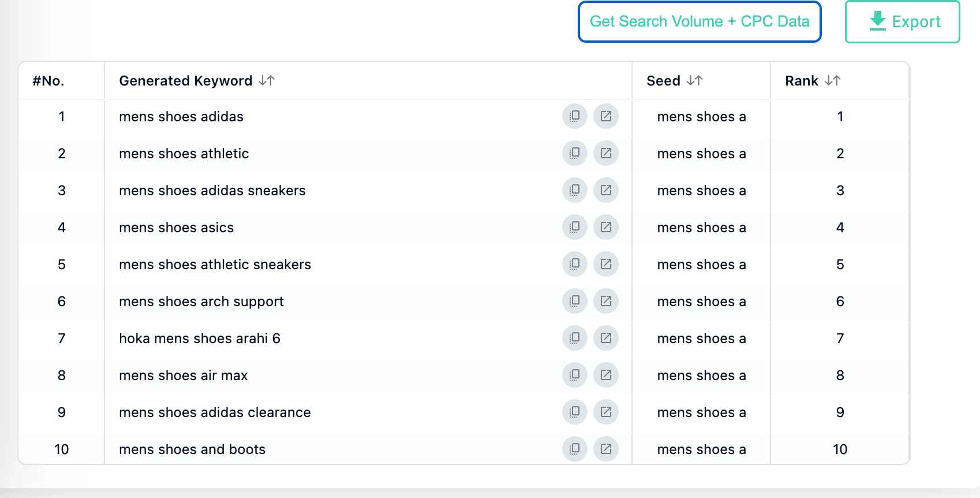This screenshot has height=498, width=980.
Task: Sort table by Seed column
Action: [694, 80]
